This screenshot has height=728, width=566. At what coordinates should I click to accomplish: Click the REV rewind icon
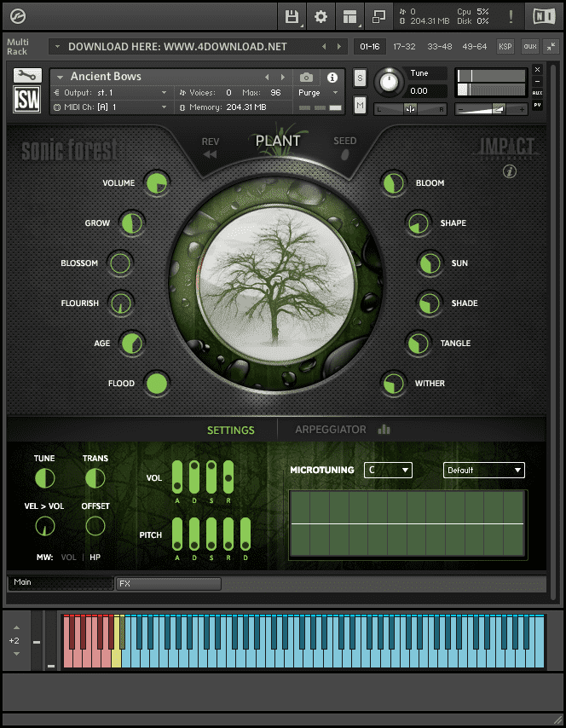(210, 154)
